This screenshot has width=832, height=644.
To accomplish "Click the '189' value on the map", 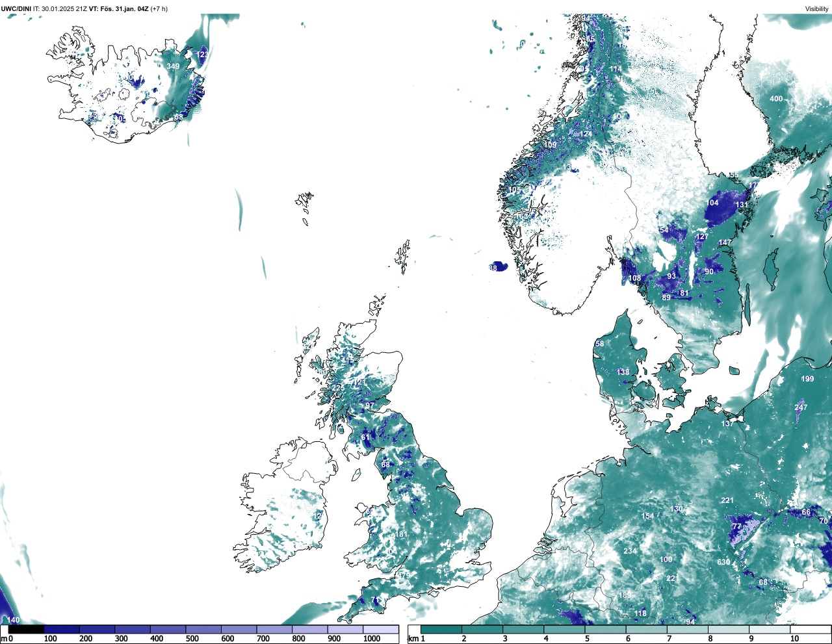I will click(625, 595).
